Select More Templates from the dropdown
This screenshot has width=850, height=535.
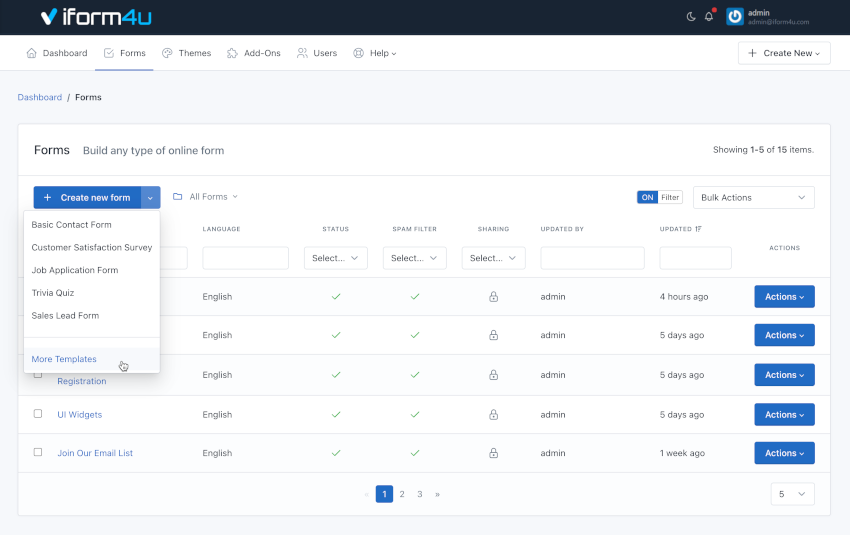[x=64, y=359]
